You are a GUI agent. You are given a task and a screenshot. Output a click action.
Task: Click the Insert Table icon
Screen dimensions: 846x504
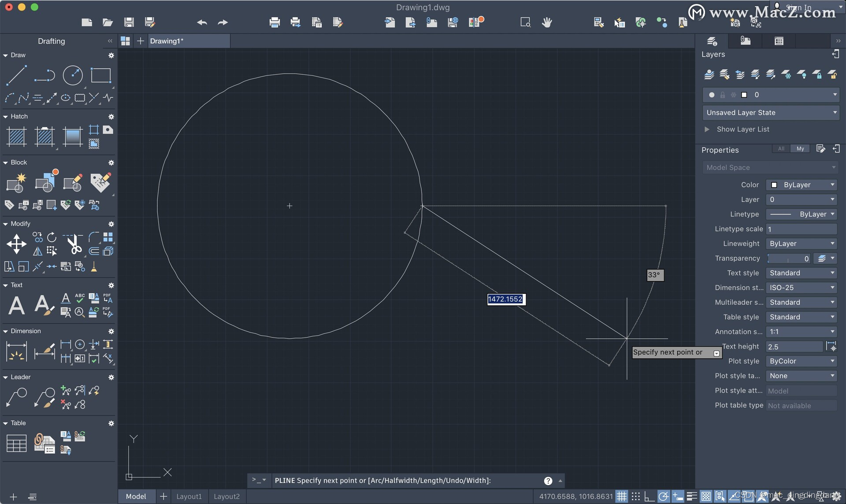[x=17, y=443]
